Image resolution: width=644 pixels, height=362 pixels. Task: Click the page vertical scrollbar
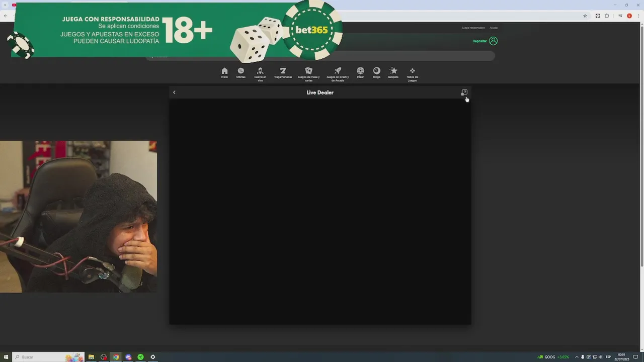641,146
